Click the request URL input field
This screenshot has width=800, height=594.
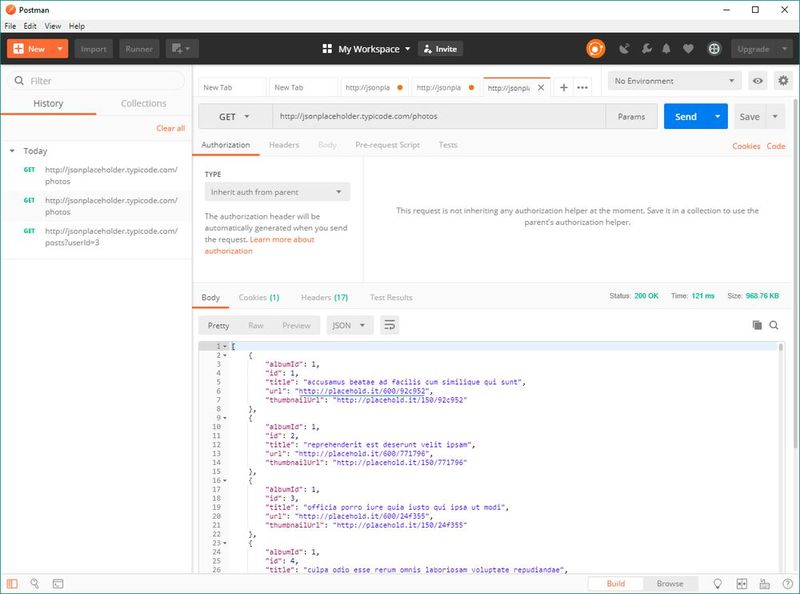(x=439, y=116)
